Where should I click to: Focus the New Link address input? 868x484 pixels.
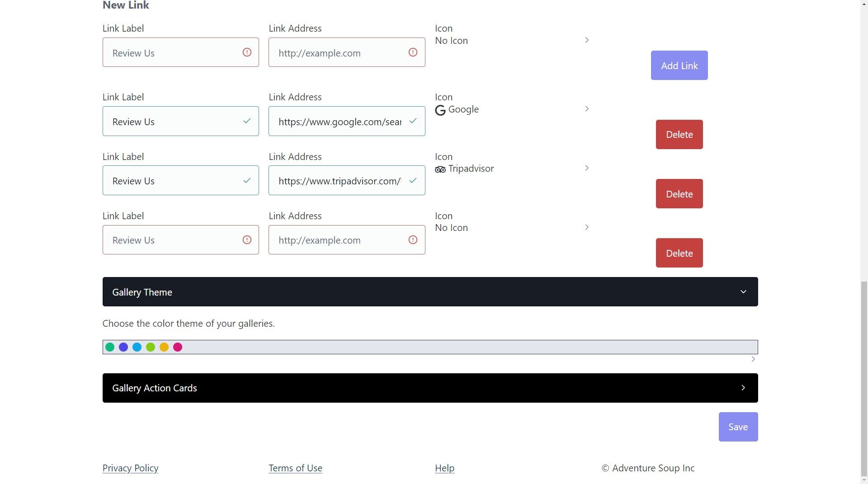[x=347, y=52]
